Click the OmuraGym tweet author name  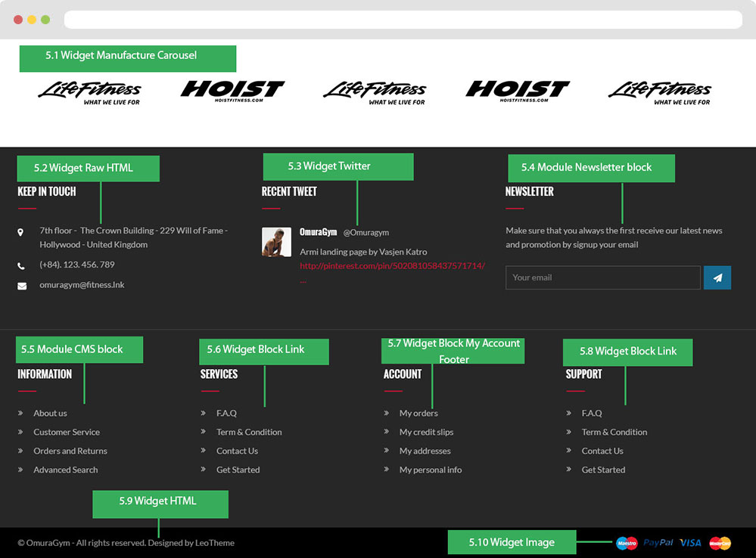coord(318,232)
